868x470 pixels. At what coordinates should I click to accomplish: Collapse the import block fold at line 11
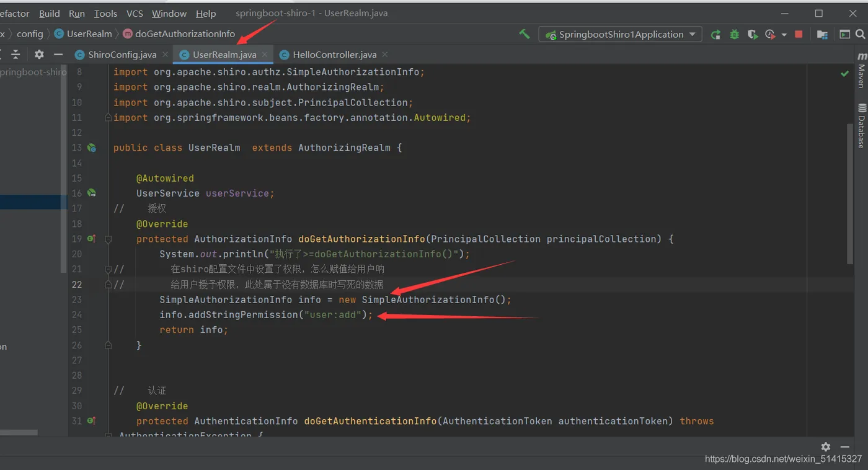coord(108,117)
